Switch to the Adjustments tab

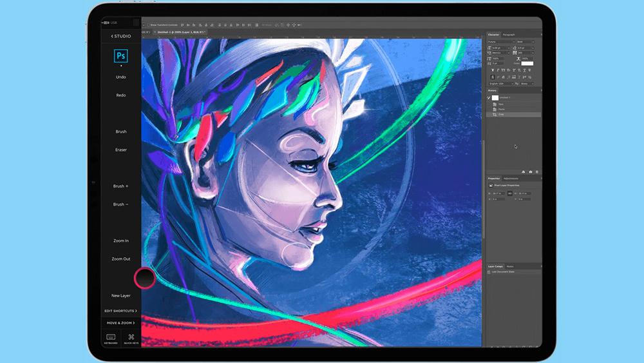(511, 178)
